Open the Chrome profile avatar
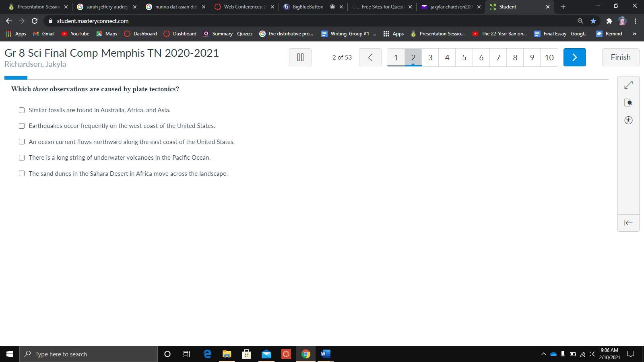The width and height of the screenshot is (644, 362). pos(622,21)
